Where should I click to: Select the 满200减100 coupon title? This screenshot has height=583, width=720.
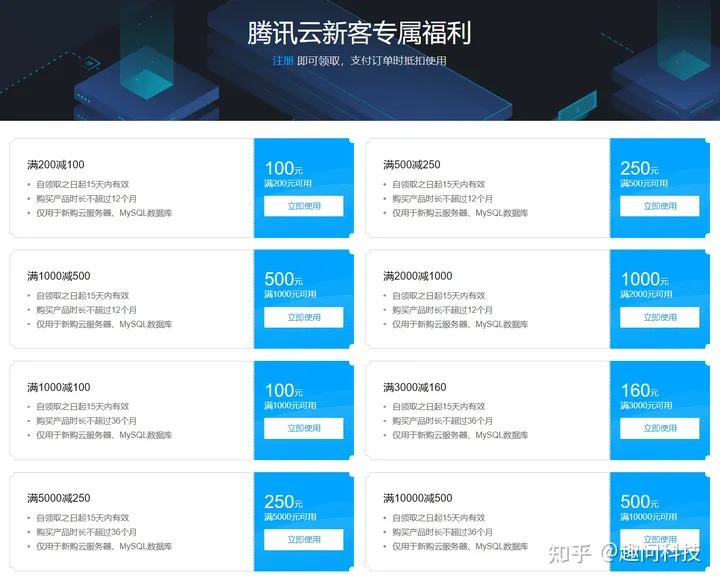[57, 165]
